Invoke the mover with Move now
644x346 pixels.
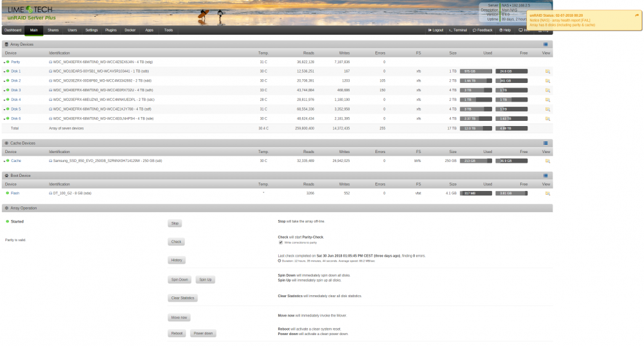[x=179, y=318]
